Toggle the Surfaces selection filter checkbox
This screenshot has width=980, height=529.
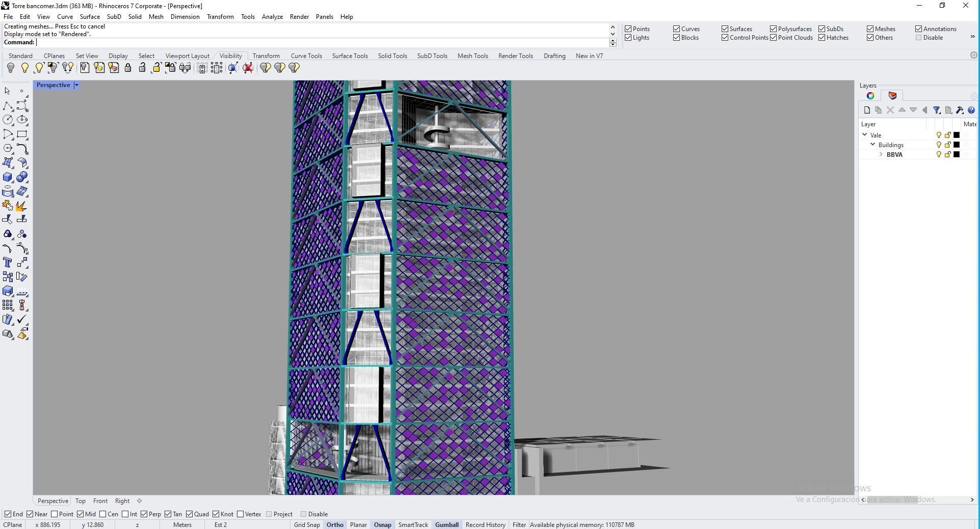point(725,29)
